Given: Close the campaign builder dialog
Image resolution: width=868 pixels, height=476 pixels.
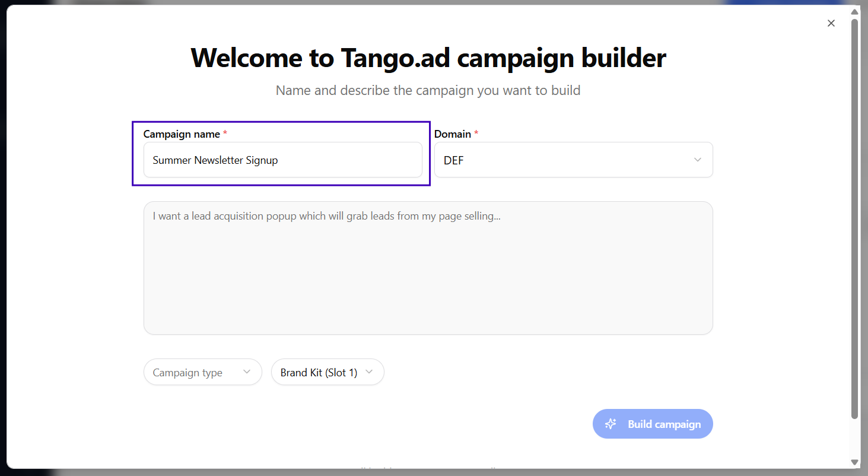Looking at the screenshot, I should pyautogui.click(x=831, y=23).
